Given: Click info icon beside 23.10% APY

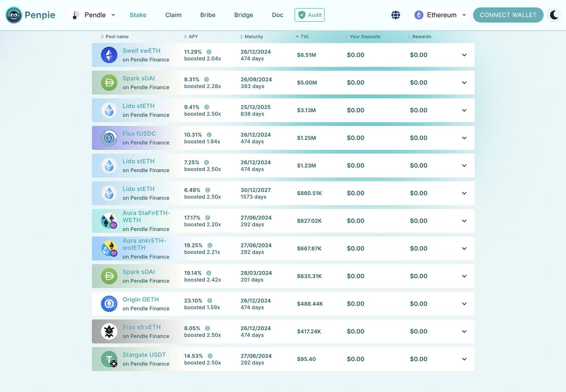Looking at the screenshot, I should point(210,301).
